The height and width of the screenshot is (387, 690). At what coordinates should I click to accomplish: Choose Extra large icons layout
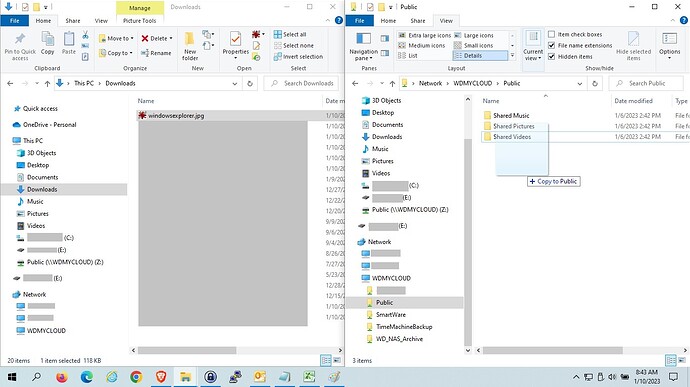point(425,35)
